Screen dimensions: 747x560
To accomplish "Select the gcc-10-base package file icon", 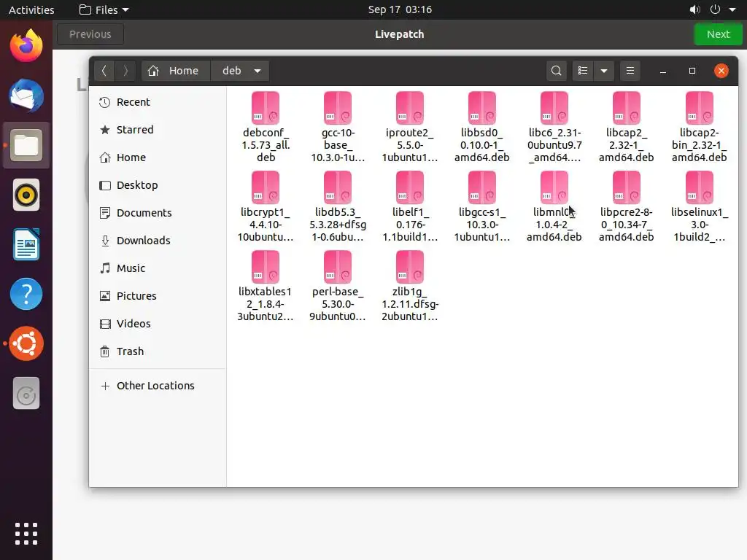I will [x=338, y=108].
